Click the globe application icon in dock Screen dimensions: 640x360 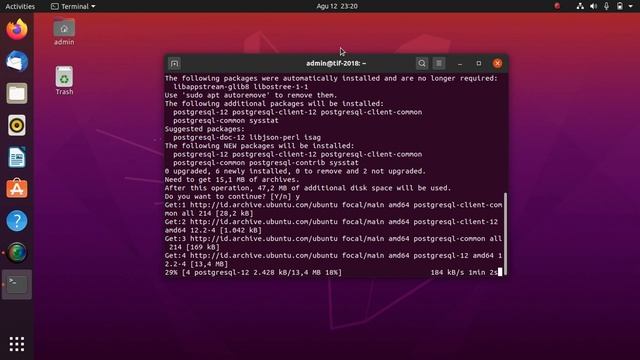pos(17,252)
